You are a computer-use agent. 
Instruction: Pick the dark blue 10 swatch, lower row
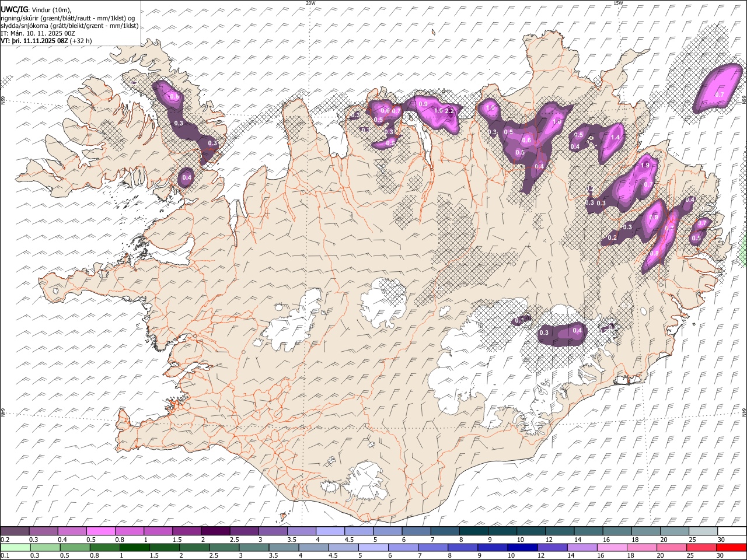pyautogui.click(x=522, y=547)
